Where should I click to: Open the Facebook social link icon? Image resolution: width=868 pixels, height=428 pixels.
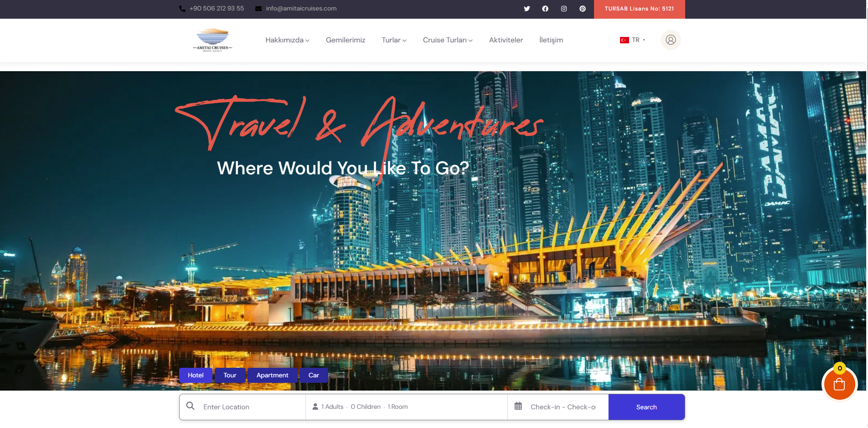545,9
